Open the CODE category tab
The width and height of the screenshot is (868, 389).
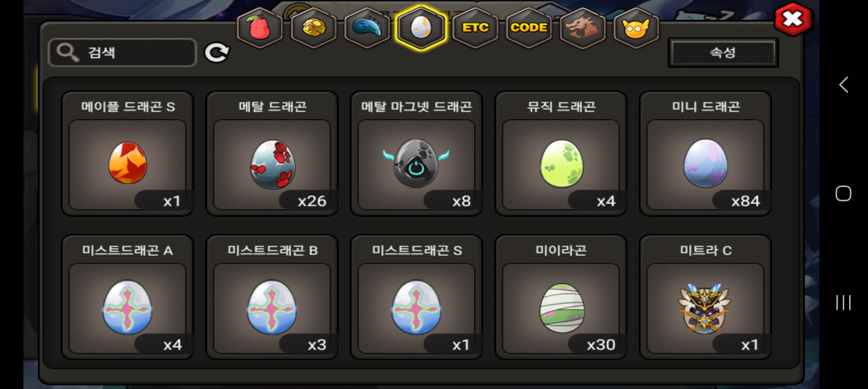coord(529,27)
